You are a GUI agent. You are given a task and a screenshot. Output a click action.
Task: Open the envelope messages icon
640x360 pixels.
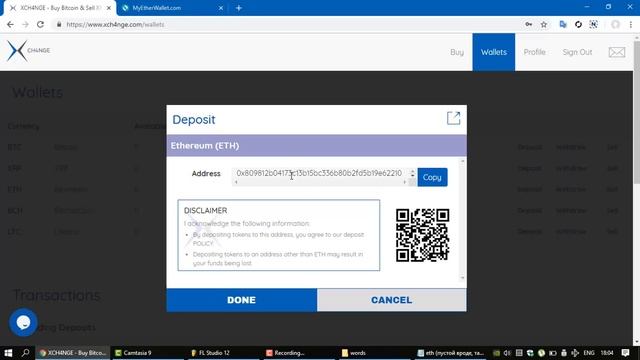617,52
